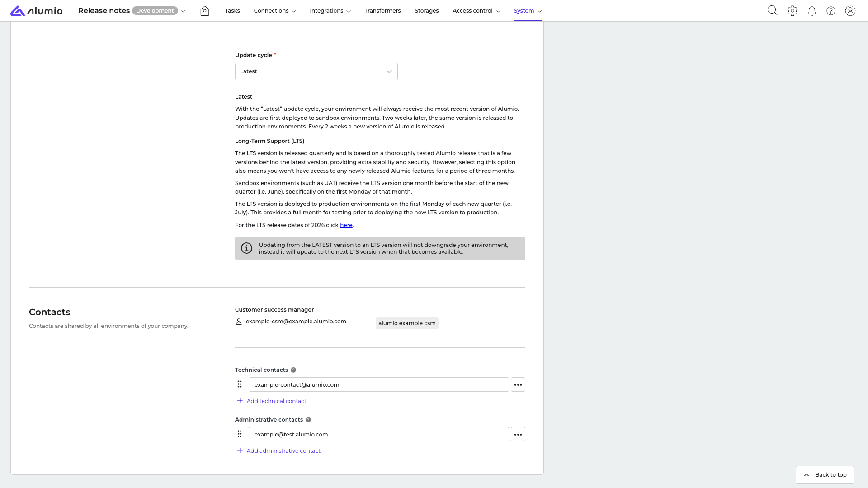868x488 pixels.
Task: Open the notifications bell
Action: tap(812, 11)
